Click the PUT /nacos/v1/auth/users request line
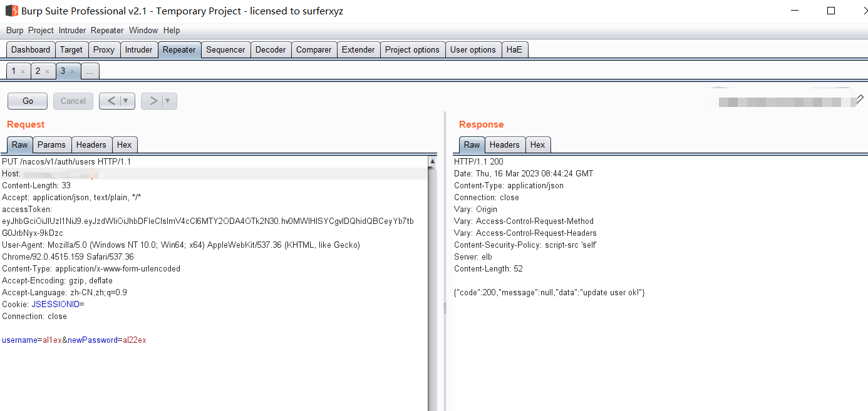Screen dimensions: 868x411 (x=66, y=161)
